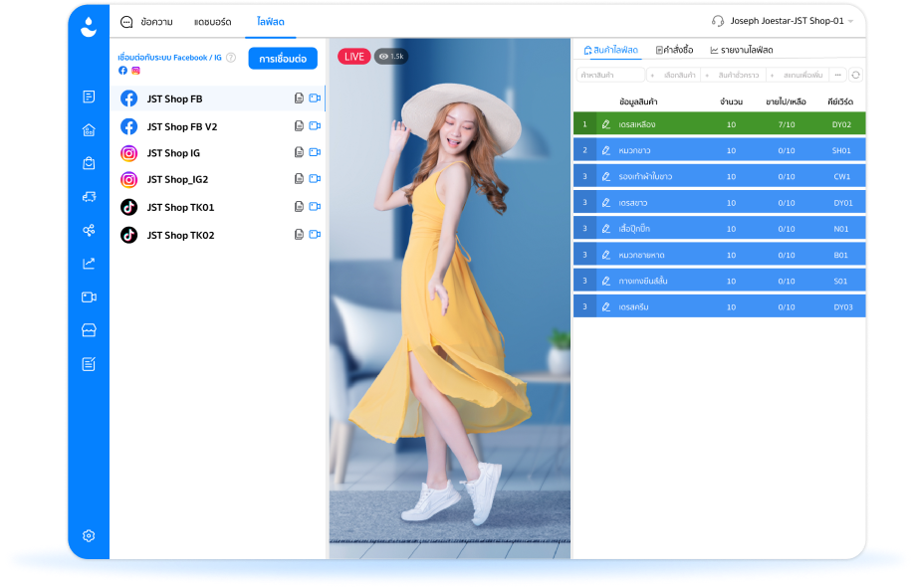
Task: Edit the หมวกขาว product row pencil
Action: (605, 150)
